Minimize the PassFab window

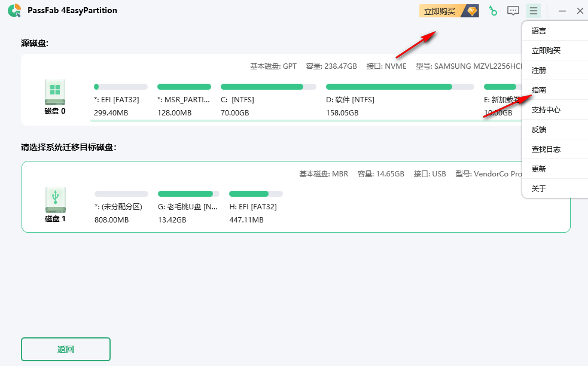pos(562,11)
